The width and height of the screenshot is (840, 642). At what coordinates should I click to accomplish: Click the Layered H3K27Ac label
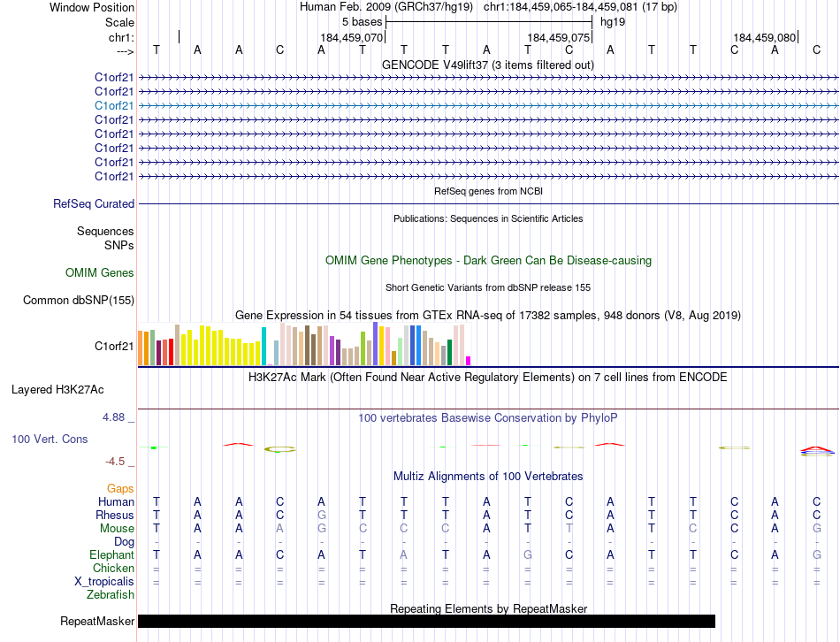[x=57, y=390]
